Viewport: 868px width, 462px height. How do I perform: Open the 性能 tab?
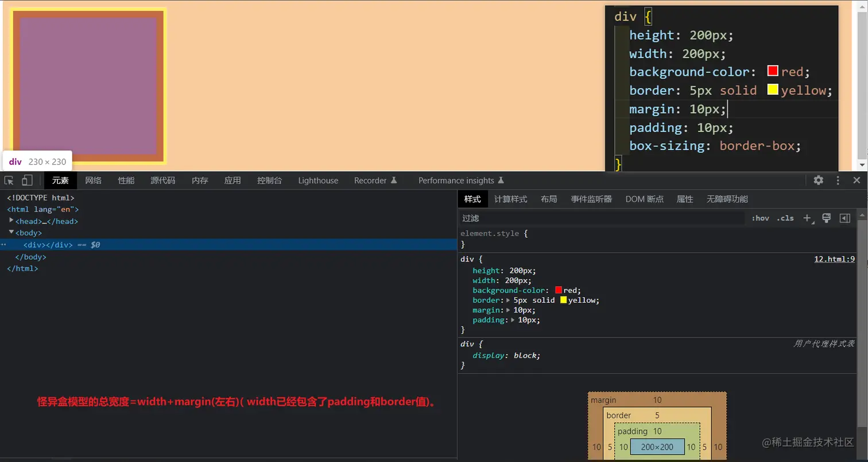pyautogui.click(x=126, y=180)
